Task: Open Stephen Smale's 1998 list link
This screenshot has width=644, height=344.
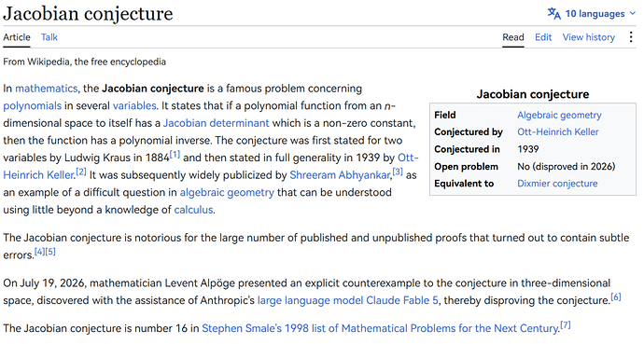Action: click(x=380, y=328)
